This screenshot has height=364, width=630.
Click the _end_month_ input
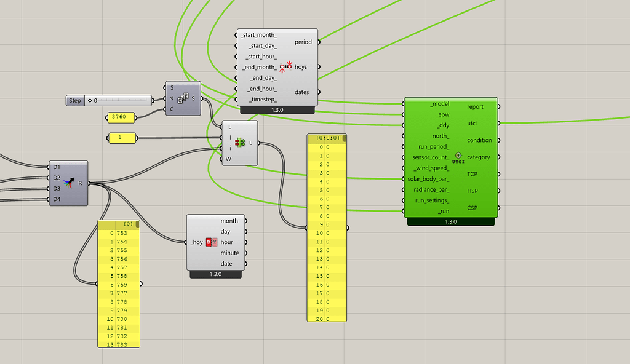tap(260, 67)
